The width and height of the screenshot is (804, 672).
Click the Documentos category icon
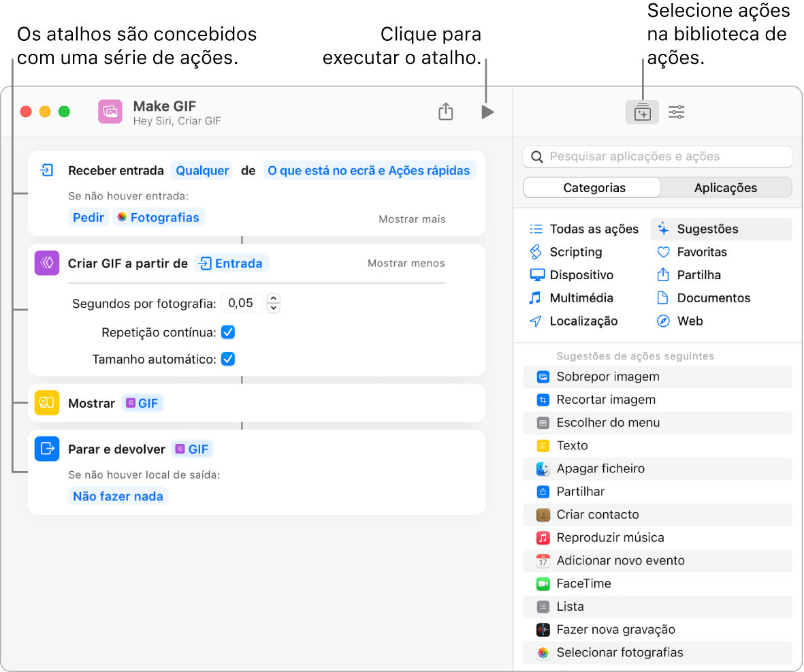[x=664, y=298]
